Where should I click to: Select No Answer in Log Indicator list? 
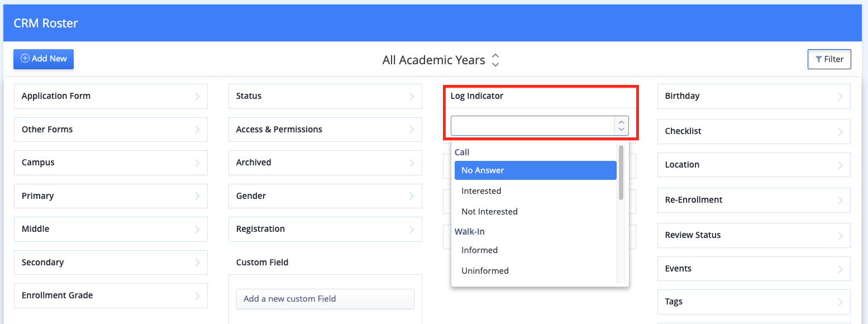coord(536,170)
